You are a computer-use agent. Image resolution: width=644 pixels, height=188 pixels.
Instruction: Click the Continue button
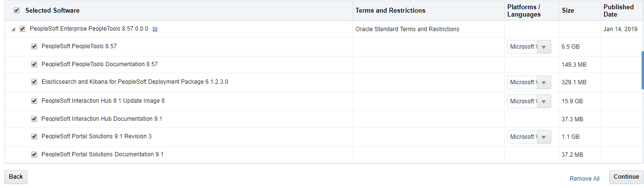tap(626, 177)
